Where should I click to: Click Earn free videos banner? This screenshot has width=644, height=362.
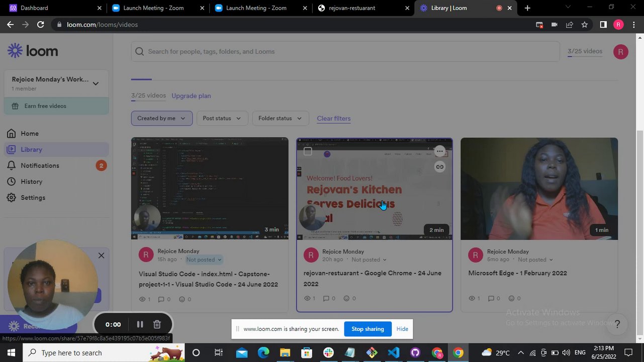(x=56, y=106)
